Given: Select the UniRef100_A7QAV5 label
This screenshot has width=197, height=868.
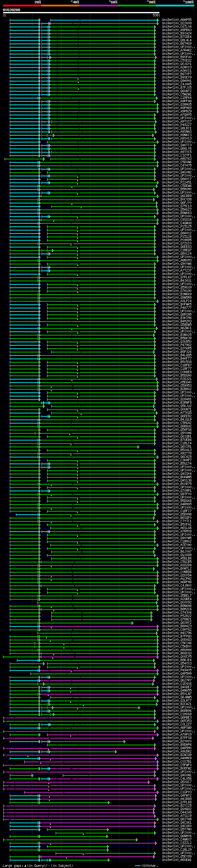Looking at the screenshot, I should pos(177,115).
